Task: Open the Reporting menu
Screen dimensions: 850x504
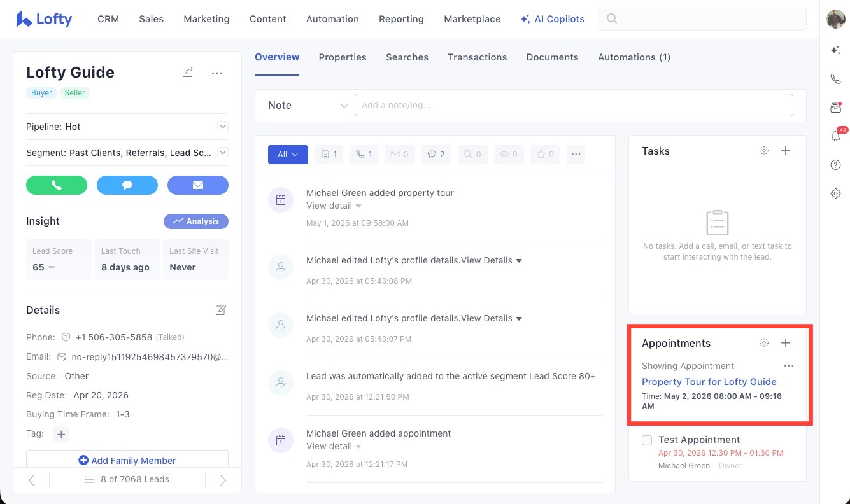Action: click(401, 19)
